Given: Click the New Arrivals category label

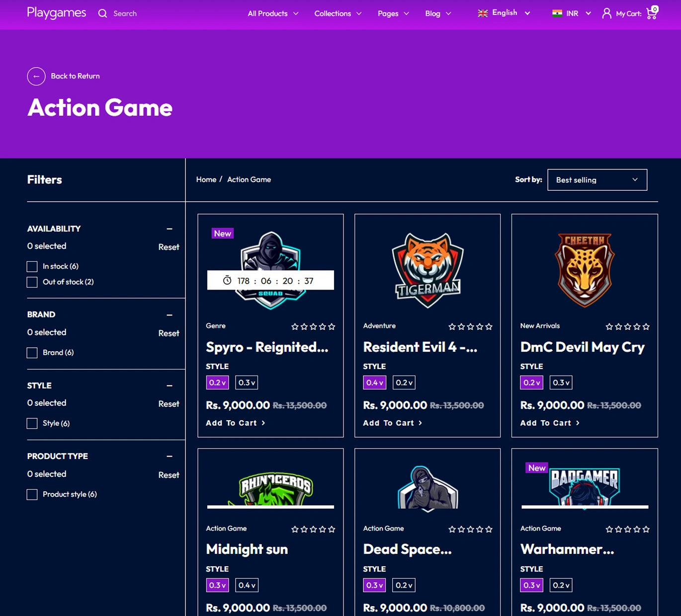Looking at the screenshot, I should point(540,326).
